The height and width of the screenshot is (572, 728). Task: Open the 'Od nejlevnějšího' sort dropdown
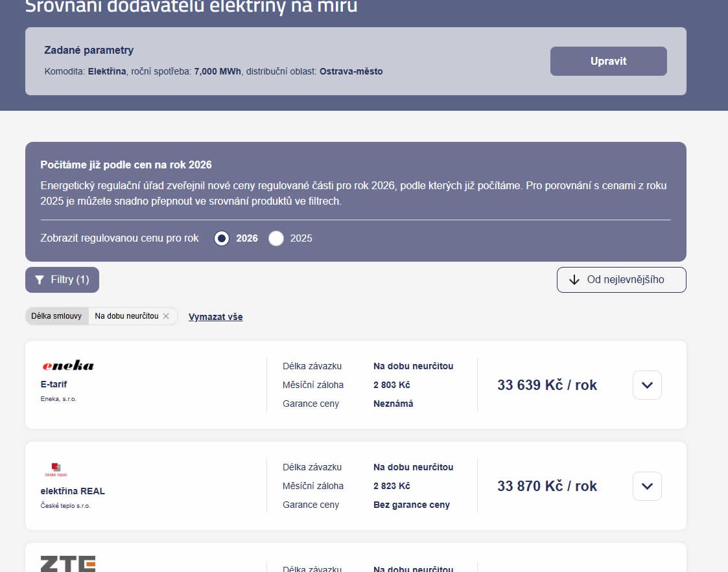click(621, 280)
